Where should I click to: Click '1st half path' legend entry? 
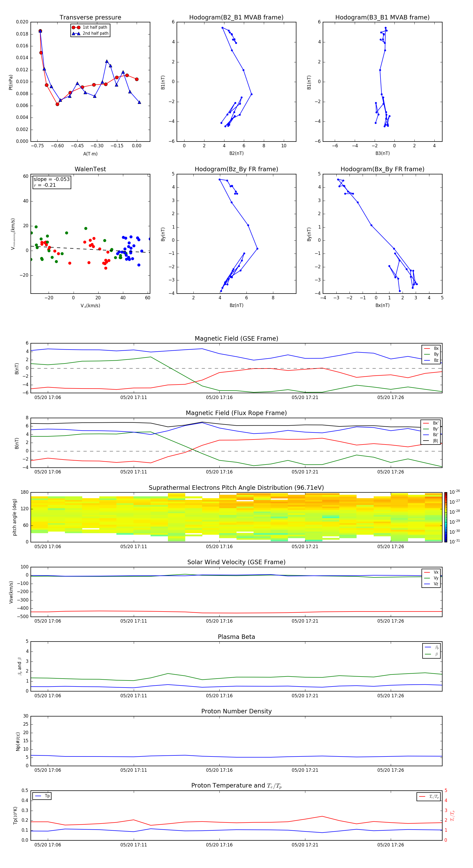pos(90,27)
